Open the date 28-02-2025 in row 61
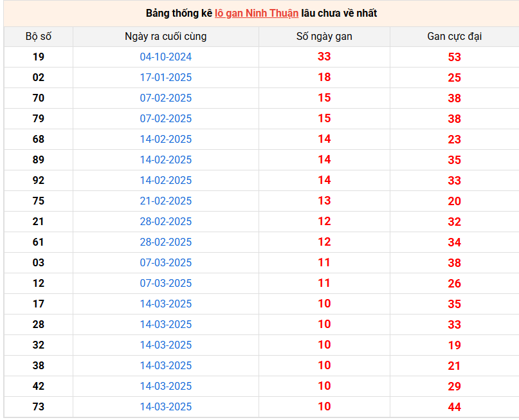This screenshot has height=420, width=519. (165, 242)
